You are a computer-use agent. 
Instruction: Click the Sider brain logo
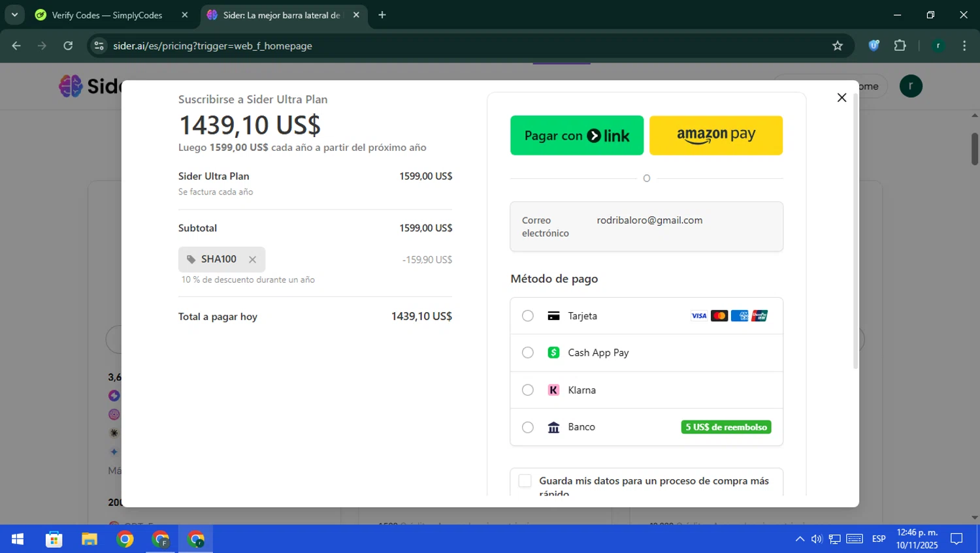click(x=71, y=86)
